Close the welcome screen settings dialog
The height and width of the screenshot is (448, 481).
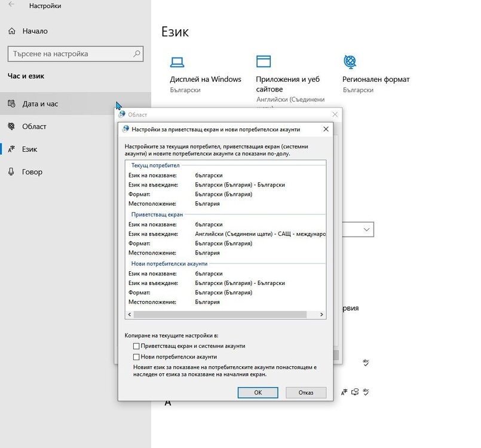coord(326,129)
